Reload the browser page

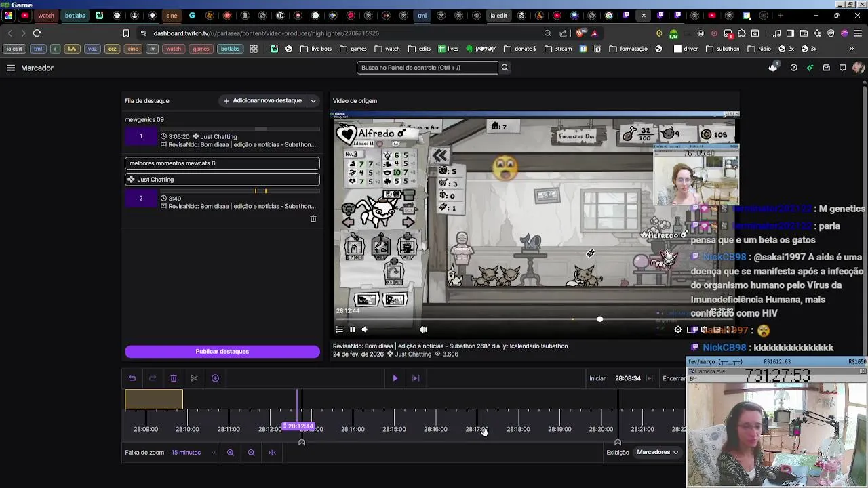[37, 33]
